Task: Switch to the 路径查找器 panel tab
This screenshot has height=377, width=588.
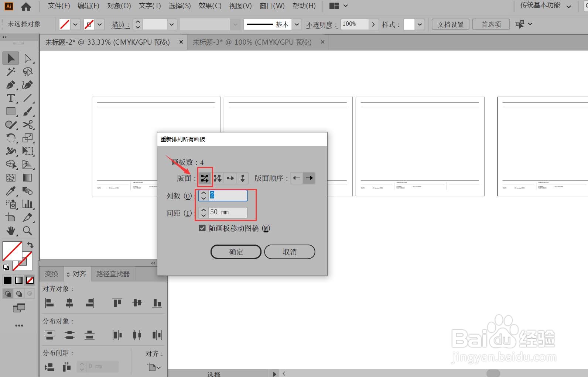Action: [x=113, y=274]
